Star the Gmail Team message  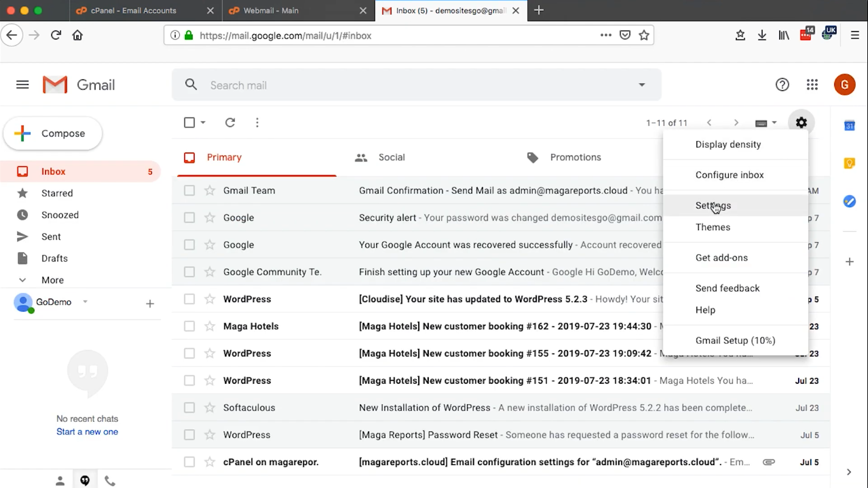tap(210, 190)
